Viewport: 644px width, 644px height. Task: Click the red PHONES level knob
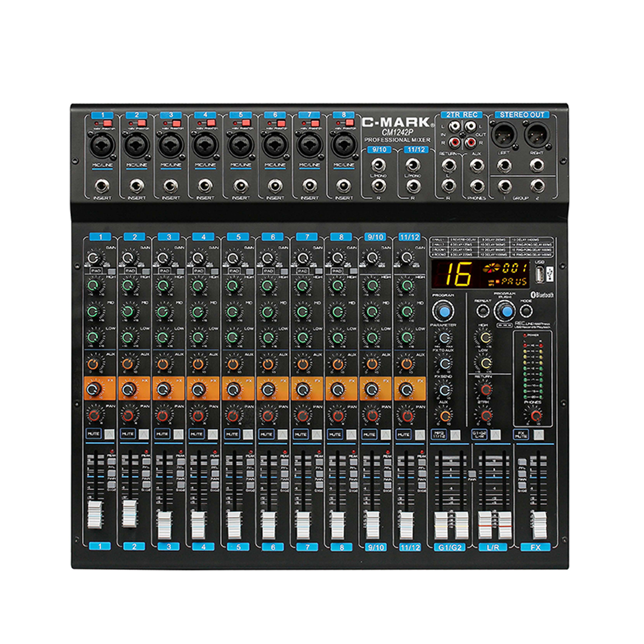click(535, 415)
